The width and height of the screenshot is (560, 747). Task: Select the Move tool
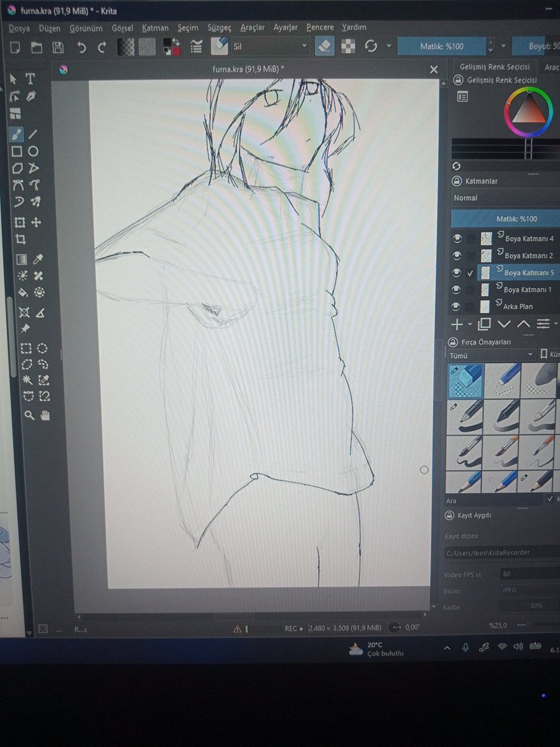[x=36, y=222]
